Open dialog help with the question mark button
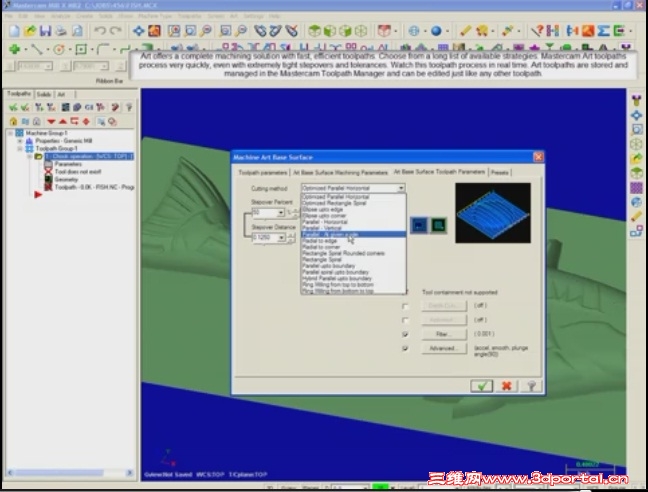This screenshot has width=648, height=492. pyautogui.click(x=531, y=386)
